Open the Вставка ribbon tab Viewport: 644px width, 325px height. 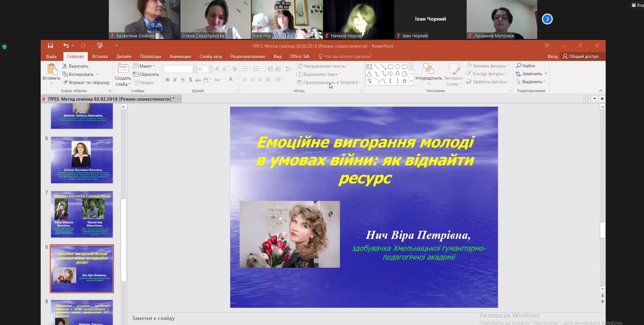pos(100,57)
